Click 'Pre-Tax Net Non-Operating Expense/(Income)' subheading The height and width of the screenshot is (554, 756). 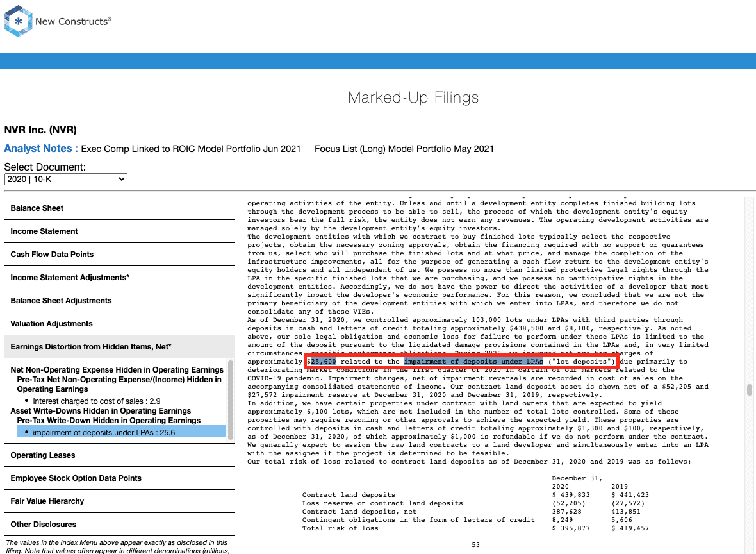pos(119,384)
